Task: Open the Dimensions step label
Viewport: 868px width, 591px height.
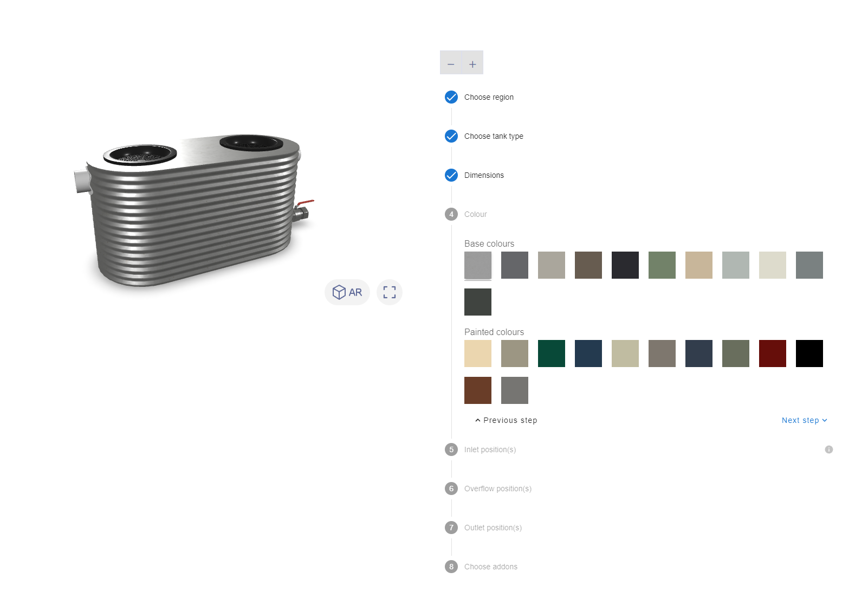Action: click(484, 175)
